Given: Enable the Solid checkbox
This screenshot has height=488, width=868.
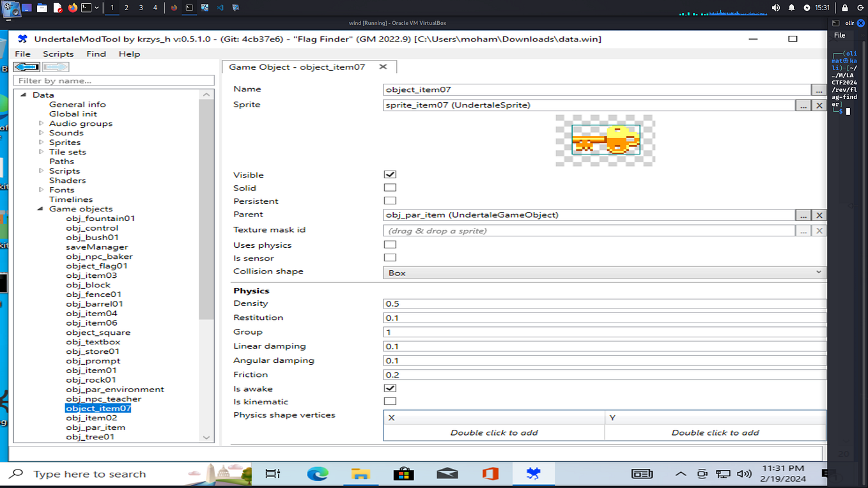Looking at the screenshot, I should point(389,187).
